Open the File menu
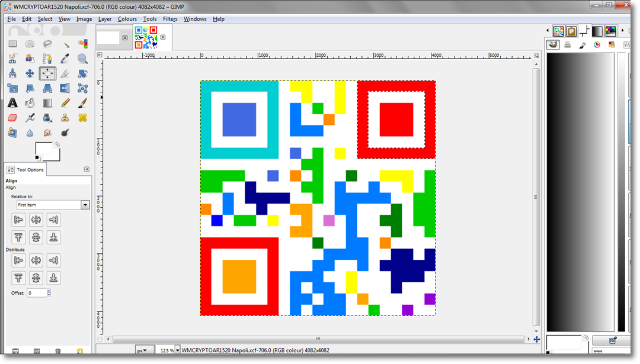Screen dimensions: 640x364 (x=11, y=19)
